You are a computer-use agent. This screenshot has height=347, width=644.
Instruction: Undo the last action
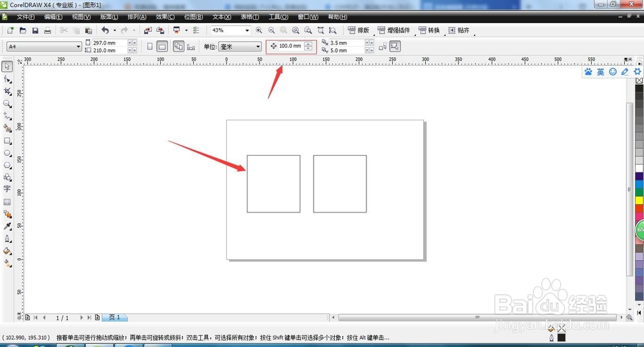106,30
